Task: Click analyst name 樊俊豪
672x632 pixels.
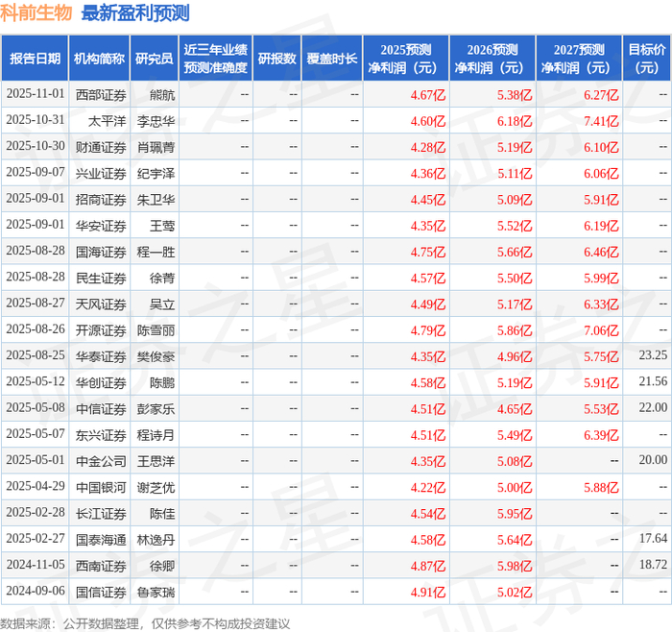Action: (x=156, y=356)
